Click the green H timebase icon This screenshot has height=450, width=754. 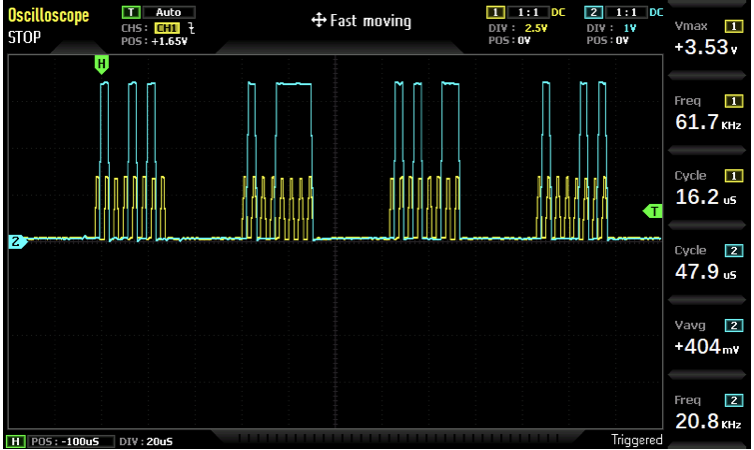coord(15,441)
